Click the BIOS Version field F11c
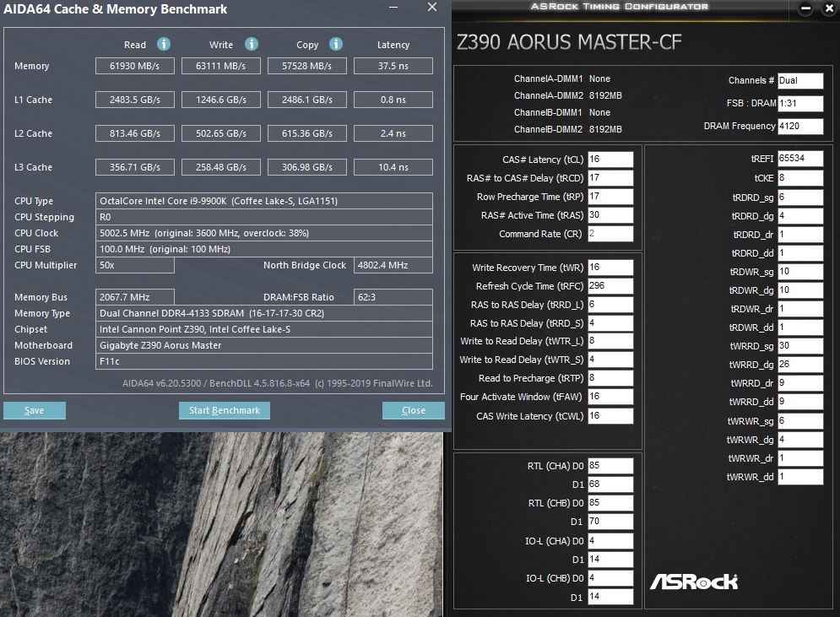Viewport: 840px width, 617px height. (264, 361)
